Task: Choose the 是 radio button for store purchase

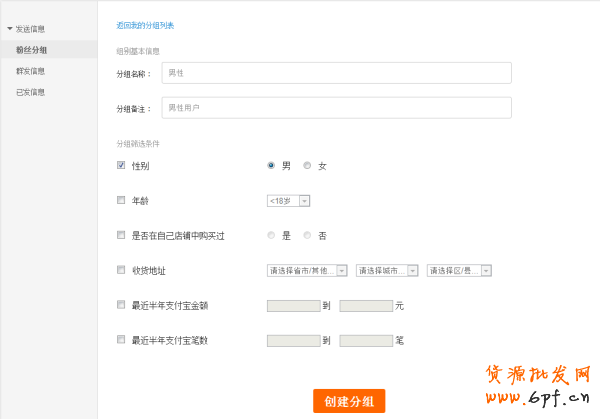Action: 271,235
